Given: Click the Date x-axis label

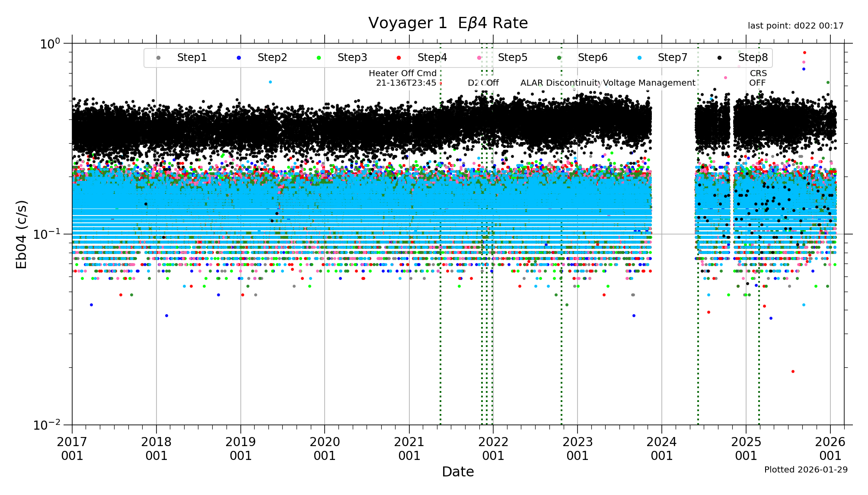Looking at the screenshot, I should tap(457, 472).
